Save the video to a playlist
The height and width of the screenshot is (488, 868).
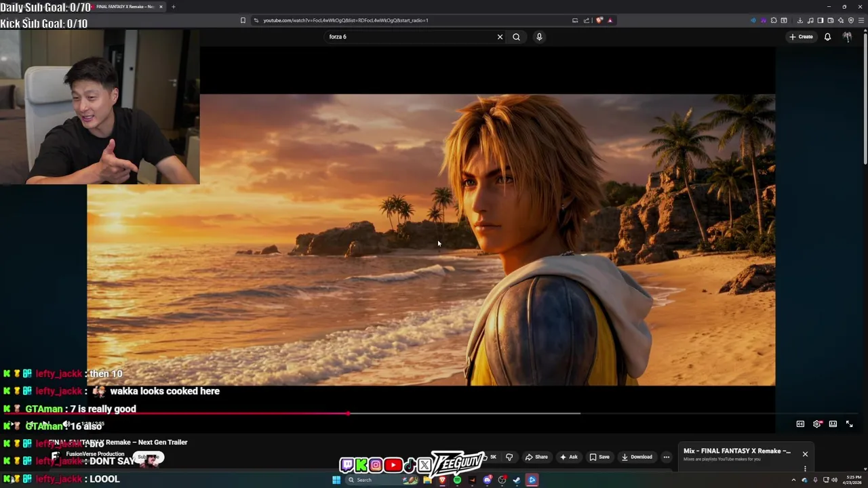[x=599, y=457]
